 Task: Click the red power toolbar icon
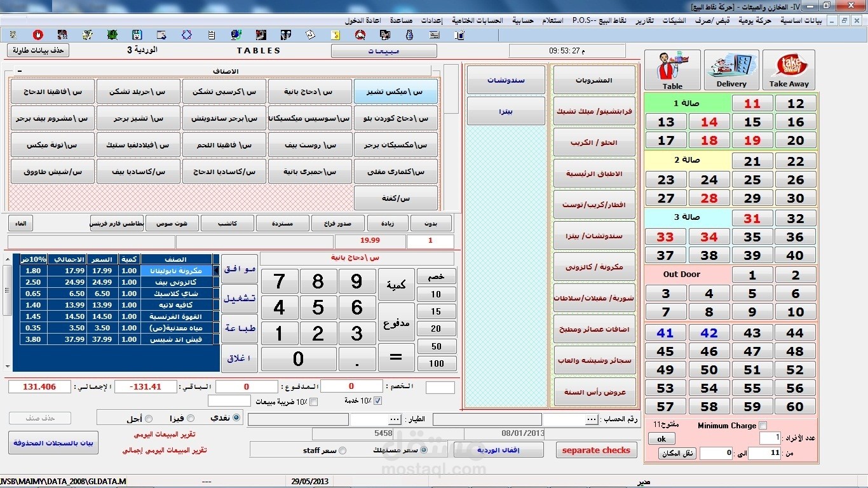(x=37, y=34)
